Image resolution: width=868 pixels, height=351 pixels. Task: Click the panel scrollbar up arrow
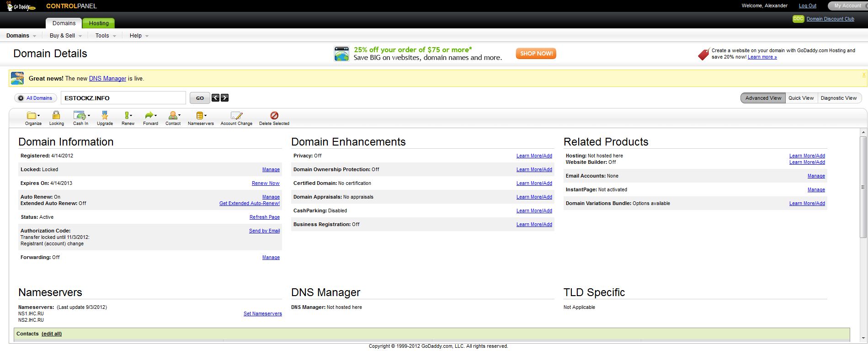(x=863, y=132)
